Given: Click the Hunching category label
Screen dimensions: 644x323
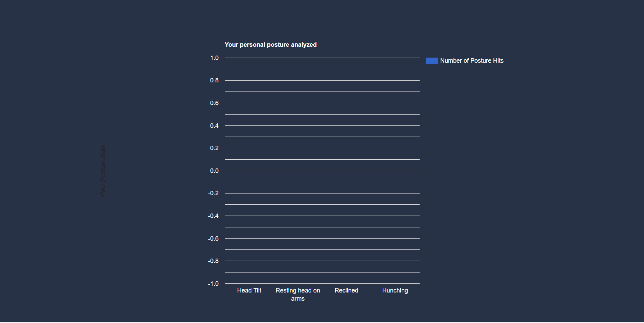Looking at the screenshot, I should coord(395,290).
